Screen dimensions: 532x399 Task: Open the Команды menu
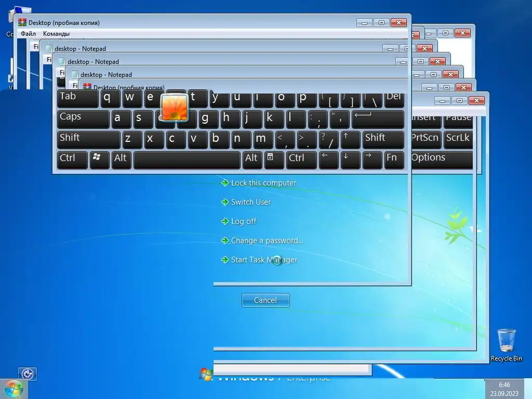click(56, 34)
